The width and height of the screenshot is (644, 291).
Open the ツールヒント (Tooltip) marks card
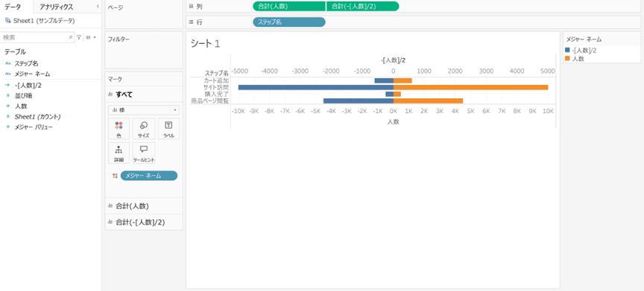tap(144, 153)
